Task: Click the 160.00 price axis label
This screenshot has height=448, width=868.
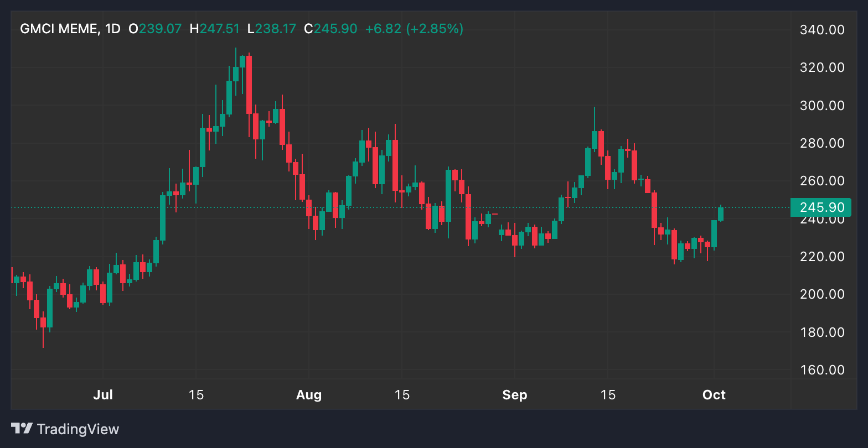Action: point(822,370)
